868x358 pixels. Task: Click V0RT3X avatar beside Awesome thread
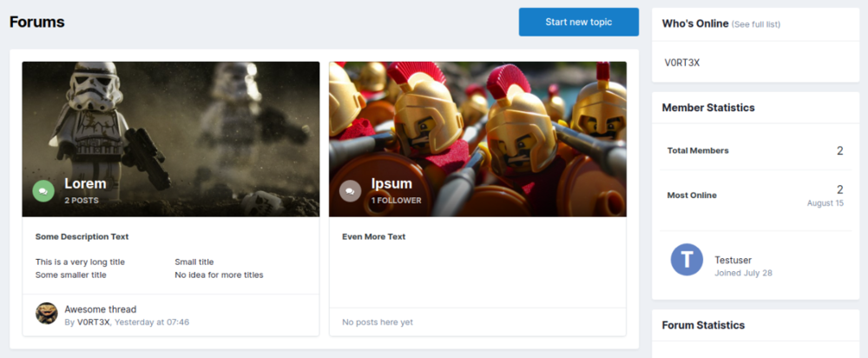[x=47, y=314]
